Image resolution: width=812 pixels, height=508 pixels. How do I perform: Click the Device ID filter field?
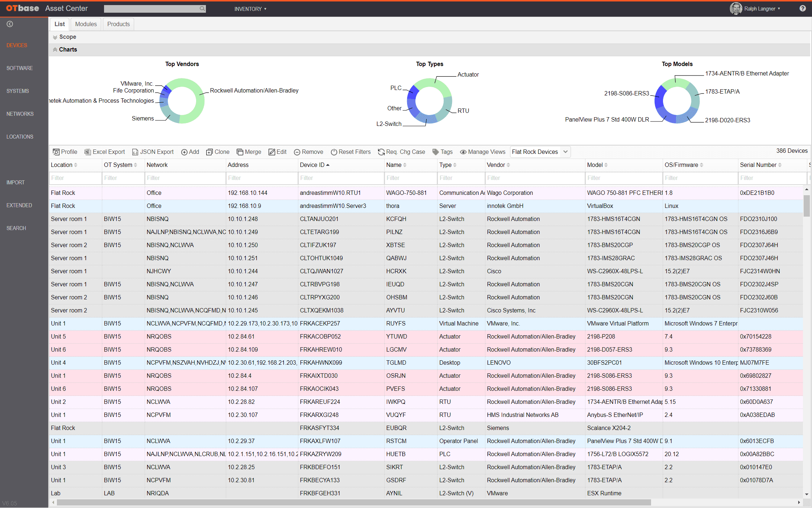(341, 178)
